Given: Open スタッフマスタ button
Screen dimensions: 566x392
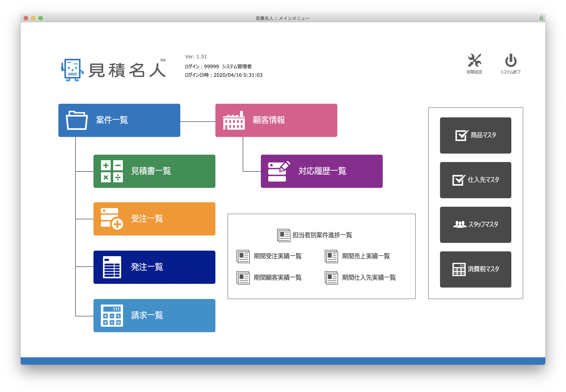Looking at the screenshot, I should coord(475,225).
